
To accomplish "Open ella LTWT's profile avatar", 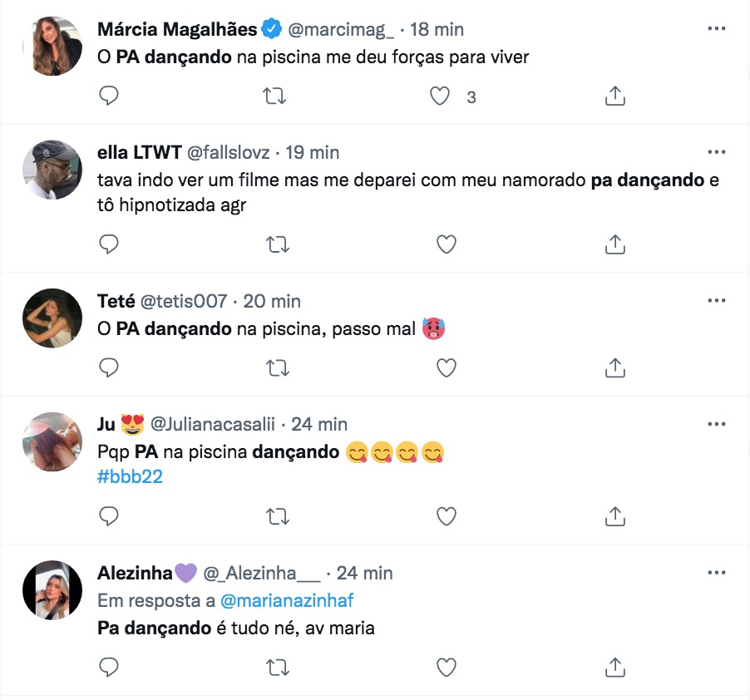I will point(52,169).
